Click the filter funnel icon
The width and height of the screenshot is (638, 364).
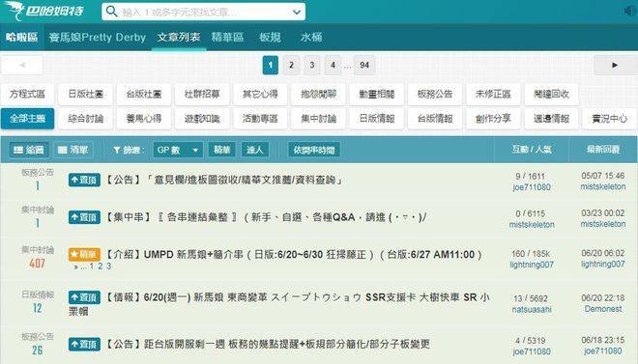[x=117, y=151]
